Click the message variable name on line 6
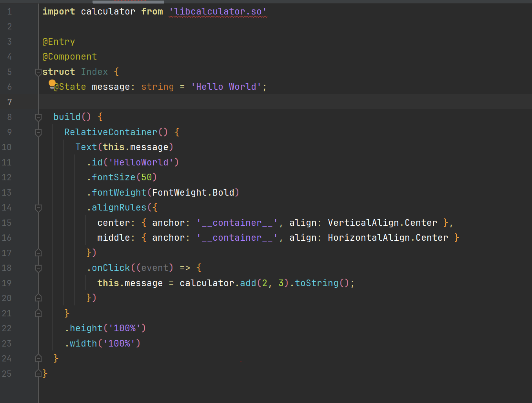 click(111, 87)
